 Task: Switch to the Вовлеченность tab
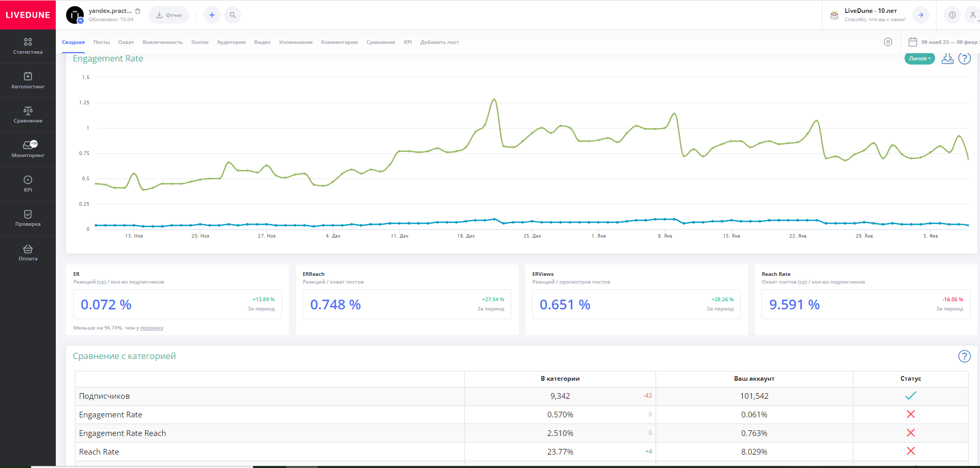pyautogui.click(x=163, y=42)
